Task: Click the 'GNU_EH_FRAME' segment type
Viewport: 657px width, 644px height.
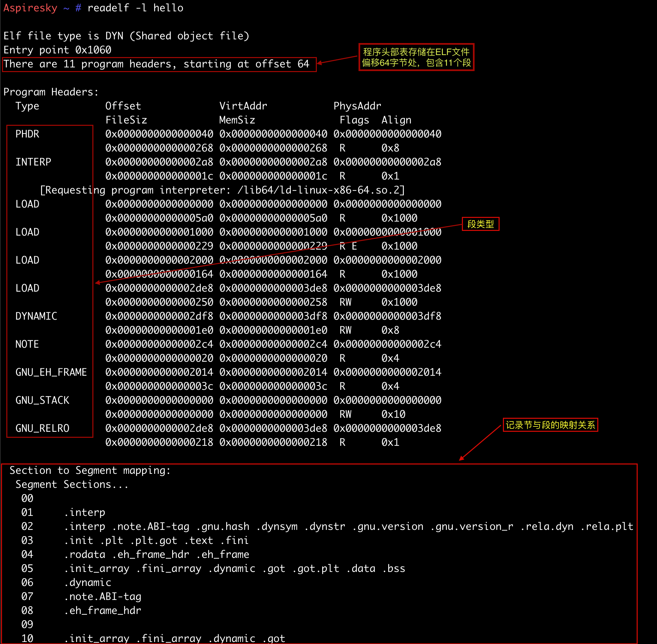Action: coord(51,372)
